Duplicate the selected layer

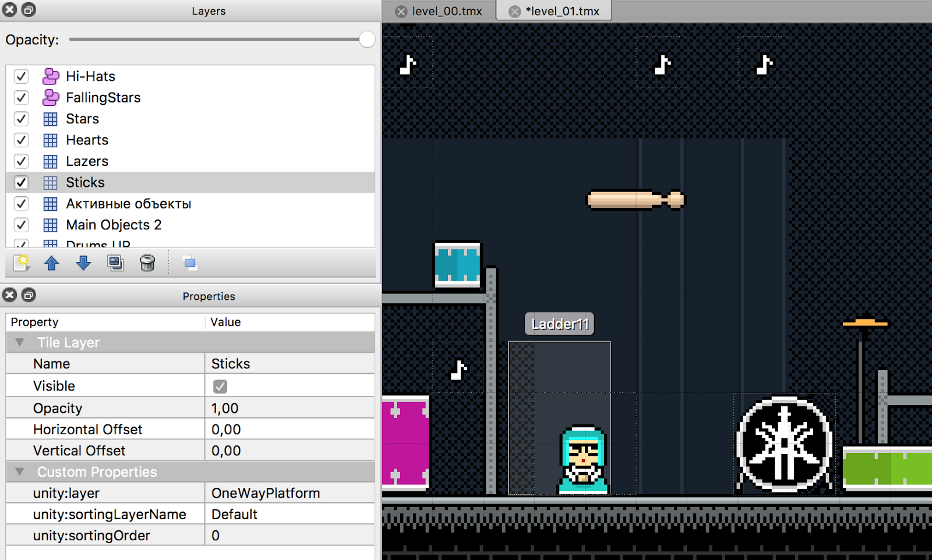[115, 263]
